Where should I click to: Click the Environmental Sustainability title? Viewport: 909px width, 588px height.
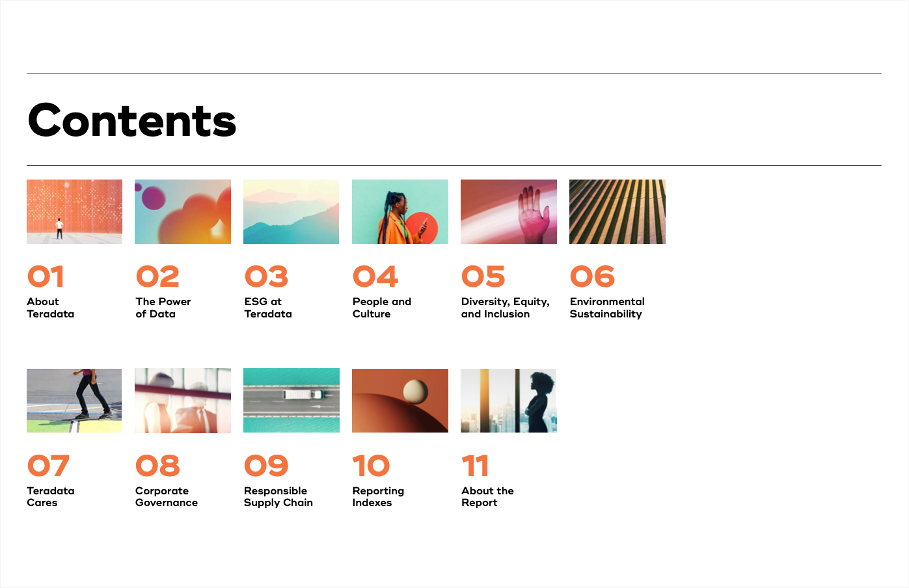coord(606,308)
